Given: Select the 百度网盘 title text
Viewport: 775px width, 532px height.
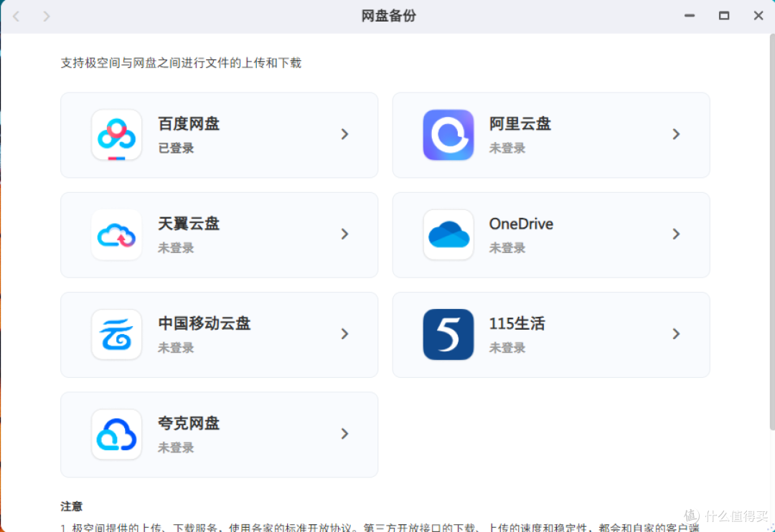Looking at the screenshot, I should pos(189,124).
